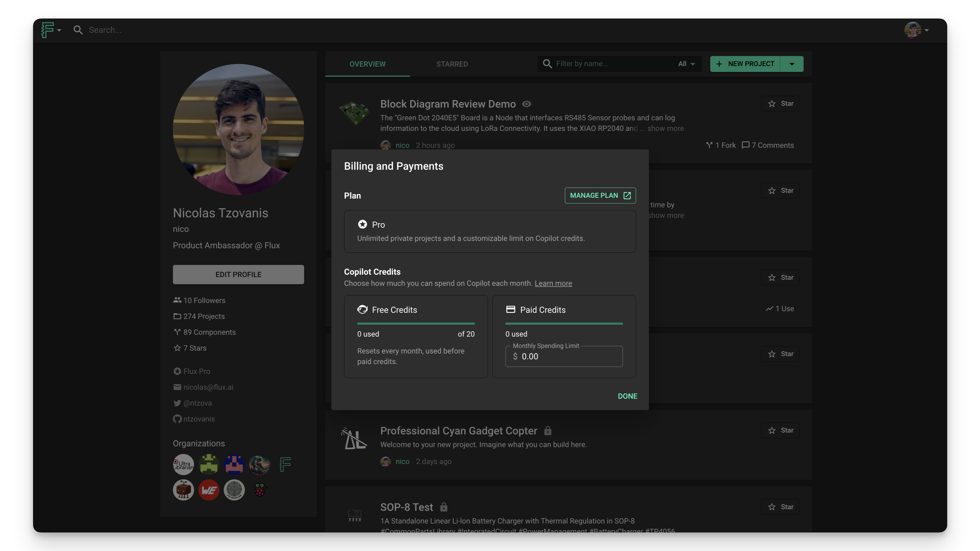Viewport: 980px width, 551px height.
Task: Click the Block Diagram Review Demo board thumbnail
Action: click(354, 113)
